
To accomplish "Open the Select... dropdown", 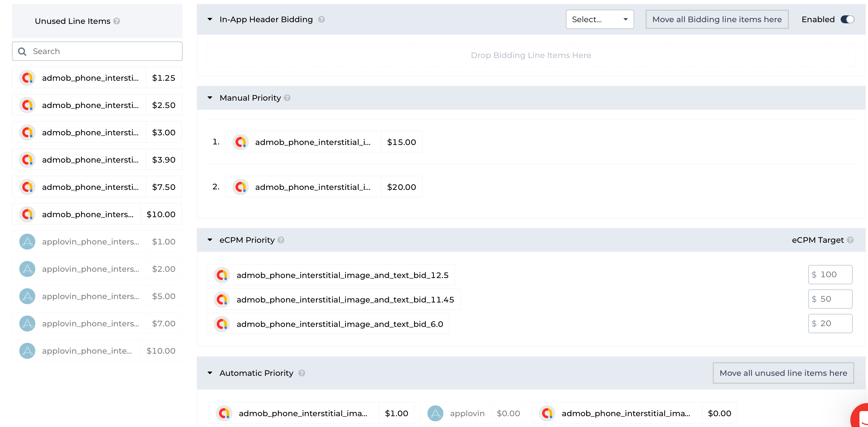I will (600, 20).
